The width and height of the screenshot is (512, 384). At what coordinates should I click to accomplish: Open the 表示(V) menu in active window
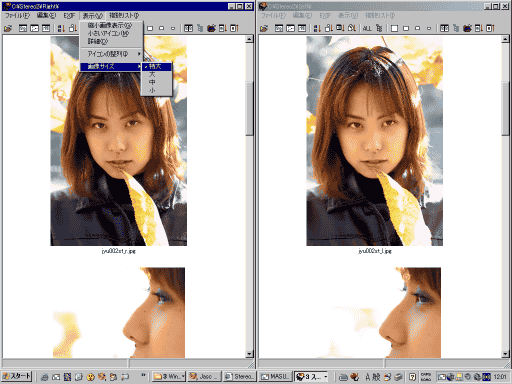tap(92, 16)
